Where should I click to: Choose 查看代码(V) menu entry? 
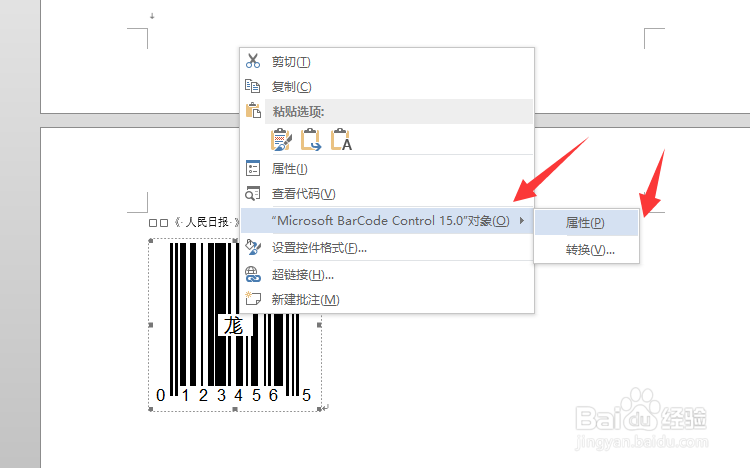[x=386, y=194]
